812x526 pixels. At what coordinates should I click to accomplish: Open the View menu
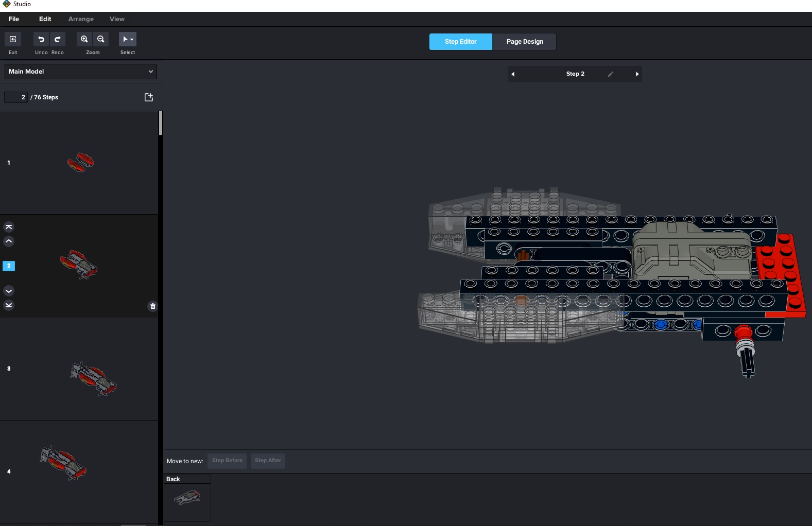coord(117,19)
